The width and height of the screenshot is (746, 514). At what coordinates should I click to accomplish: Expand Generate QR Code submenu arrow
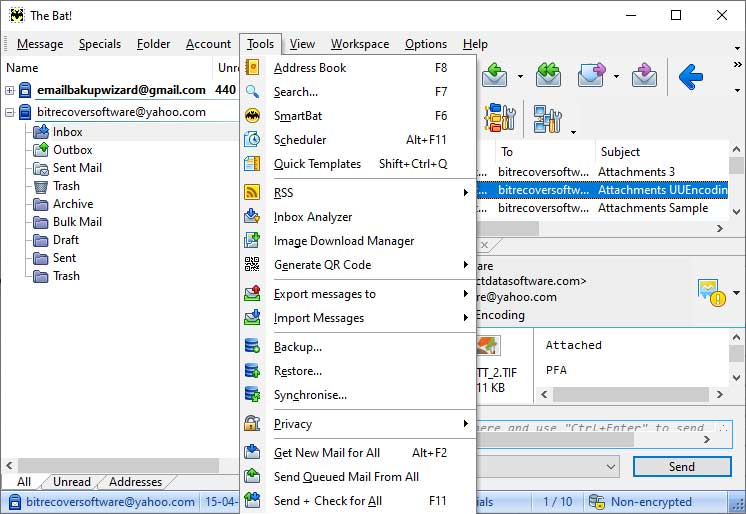465,264
